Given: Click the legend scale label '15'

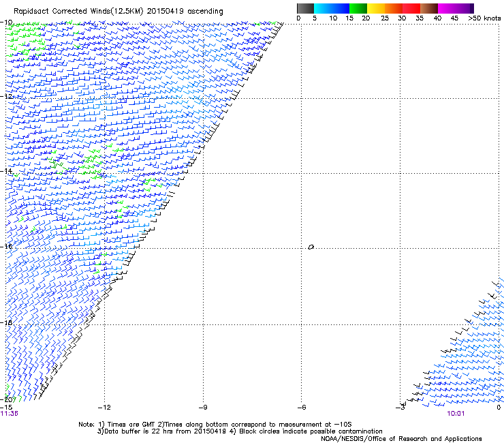Looking at the screenshot, I should click(349, 18).
